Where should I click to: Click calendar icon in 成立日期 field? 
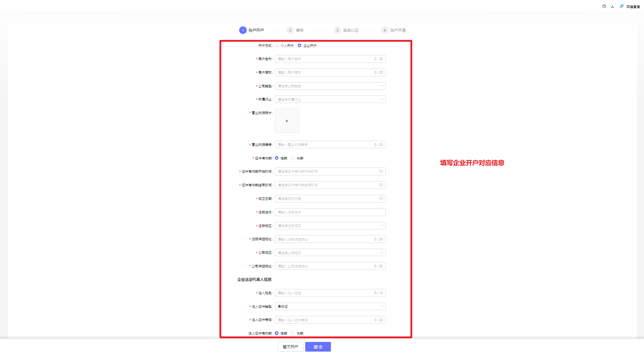(x=381, y=199)
